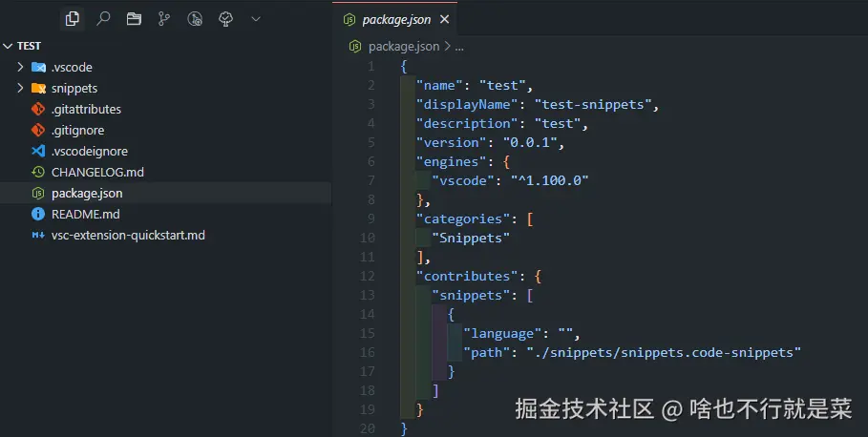Open the tree-shaped activity bar icon
This screenshot has width=868, height=437.
click(x=225, y=19)
